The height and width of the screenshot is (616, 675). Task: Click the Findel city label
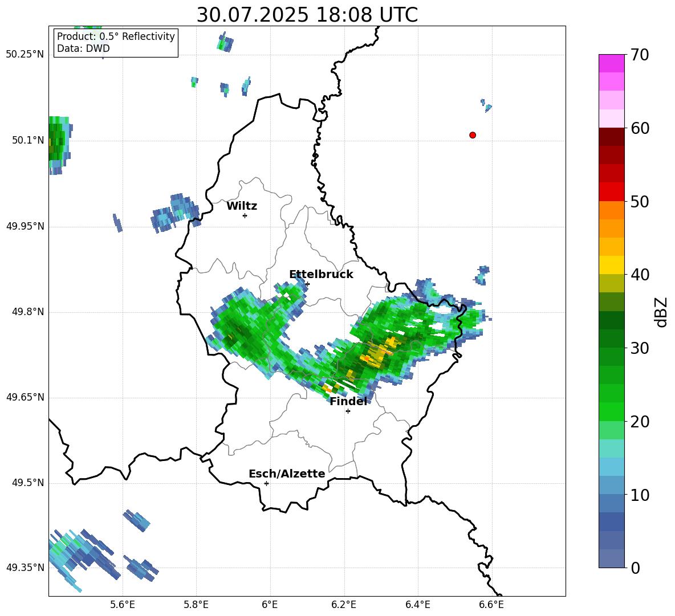[348, 401]
